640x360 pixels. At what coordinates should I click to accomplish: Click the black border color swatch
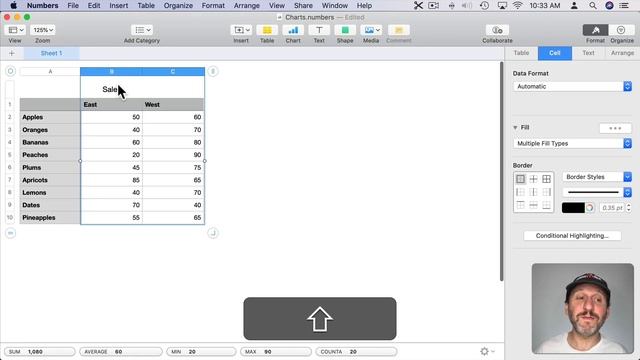click(573, 208)
